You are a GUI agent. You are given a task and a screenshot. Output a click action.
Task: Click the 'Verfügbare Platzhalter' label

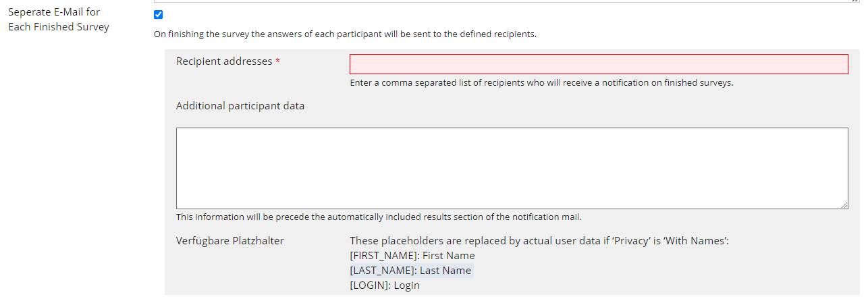coord(229,241)
